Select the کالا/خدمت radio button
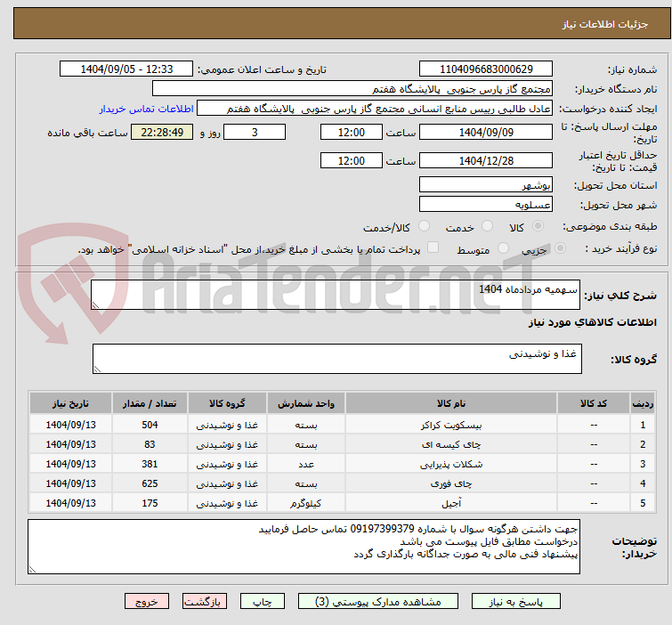Screen dimensions: 672x625 (x=424, y=226)
